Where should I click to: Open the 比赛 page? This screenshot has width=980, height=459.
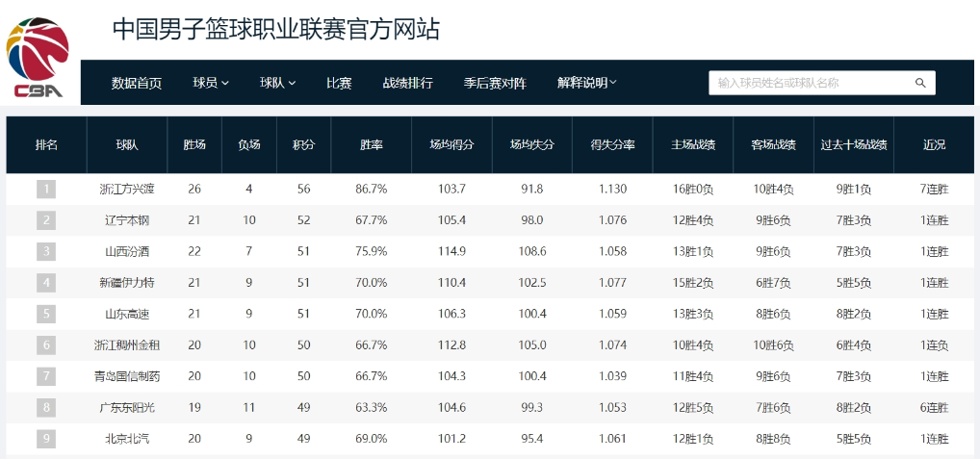click(x=339, y=83)
